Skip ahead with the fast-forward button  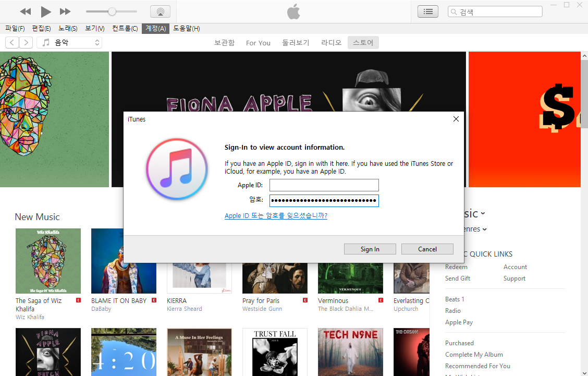[65, 11]
